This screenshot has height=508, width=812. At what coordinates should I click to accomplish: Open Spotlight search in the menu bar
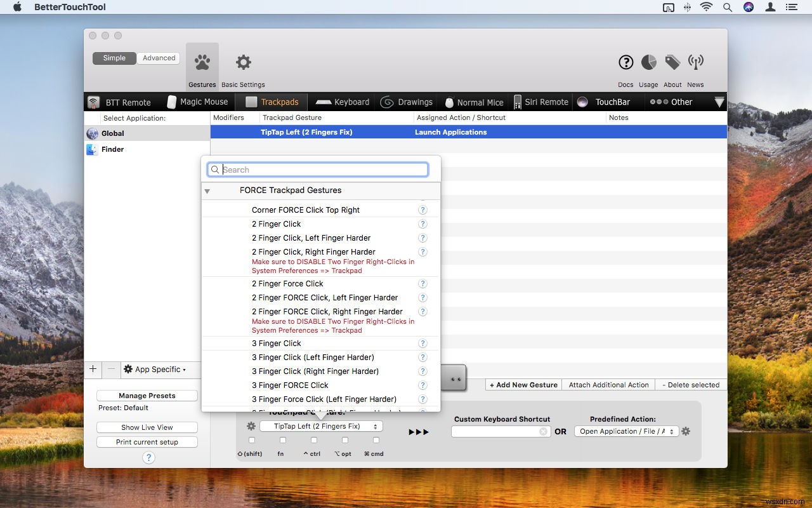pos(727,7)
